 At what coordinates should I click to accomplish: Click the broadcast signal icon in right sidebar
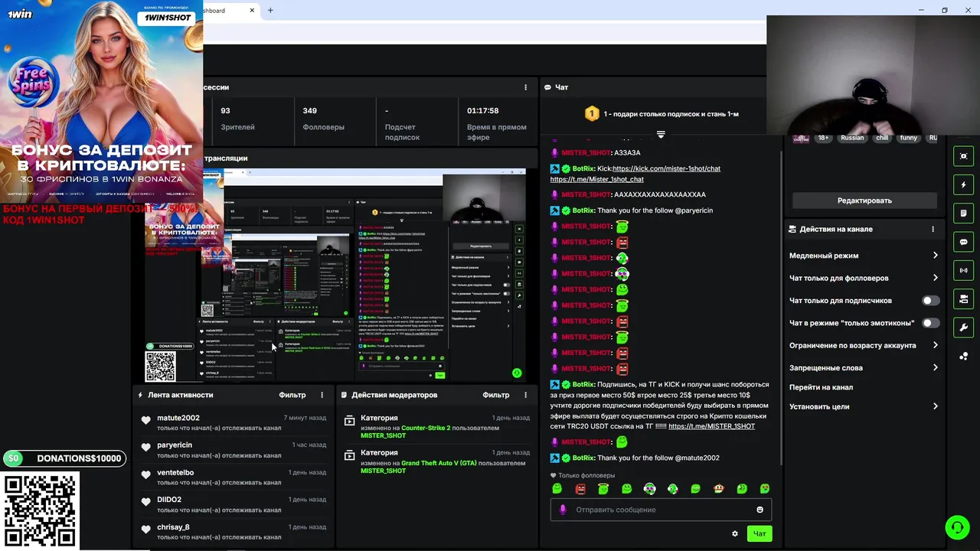963,270
